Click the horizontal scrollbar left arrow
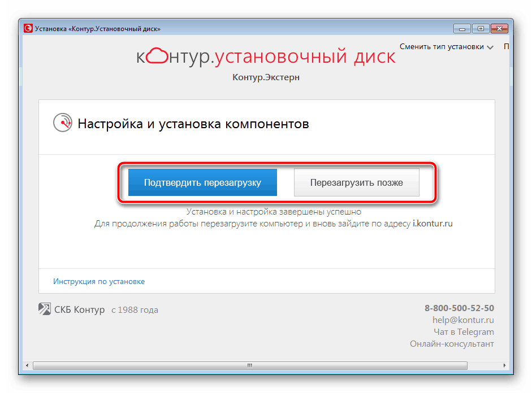Viewport: 532px width, 393px height. [x=27, y=366]
